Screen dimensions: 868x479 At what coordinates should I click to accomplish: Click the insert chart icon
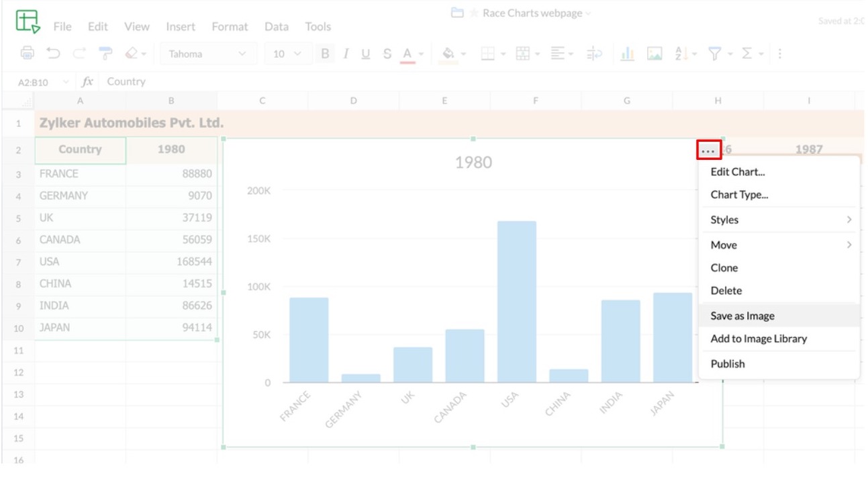tap(627, 54)
